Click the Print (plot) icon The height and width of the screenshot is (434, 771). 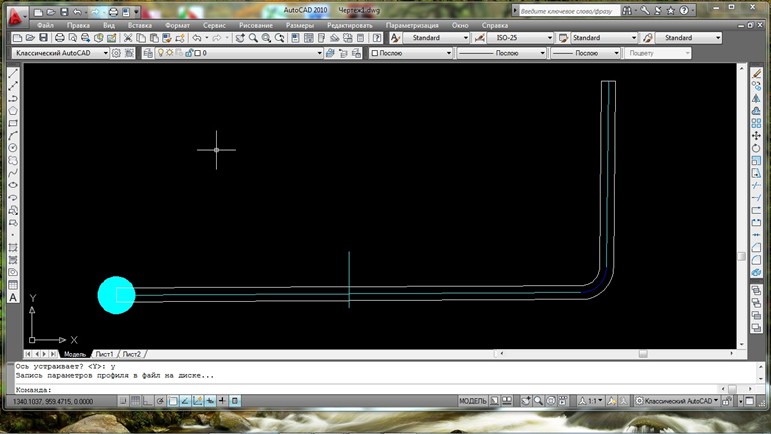tap(59, 38)
